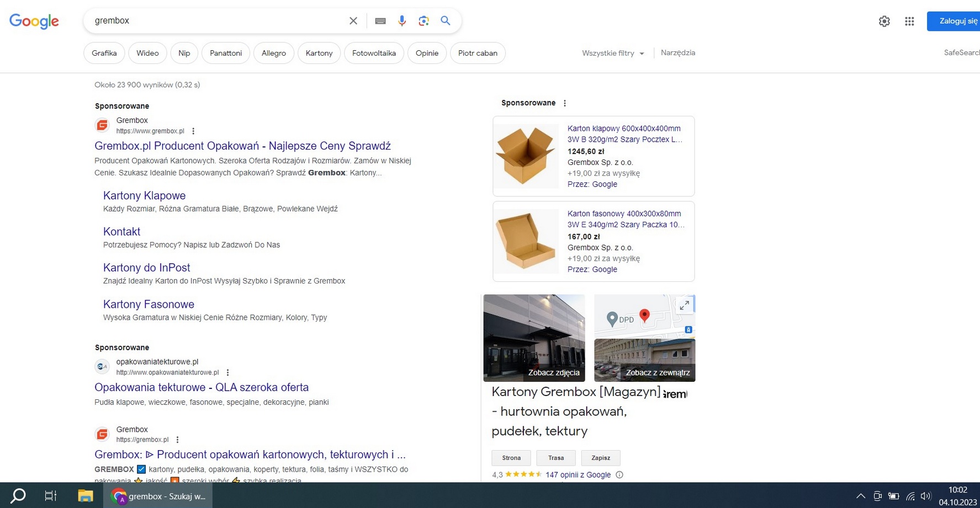
Task: Open Windows taskbar search
Action: (18, 496)
